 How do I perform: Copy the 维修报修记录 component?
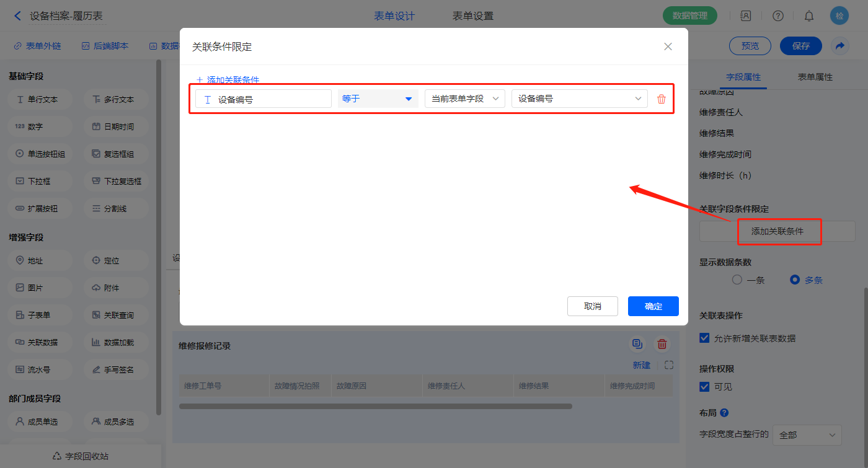tap(637, 345)
